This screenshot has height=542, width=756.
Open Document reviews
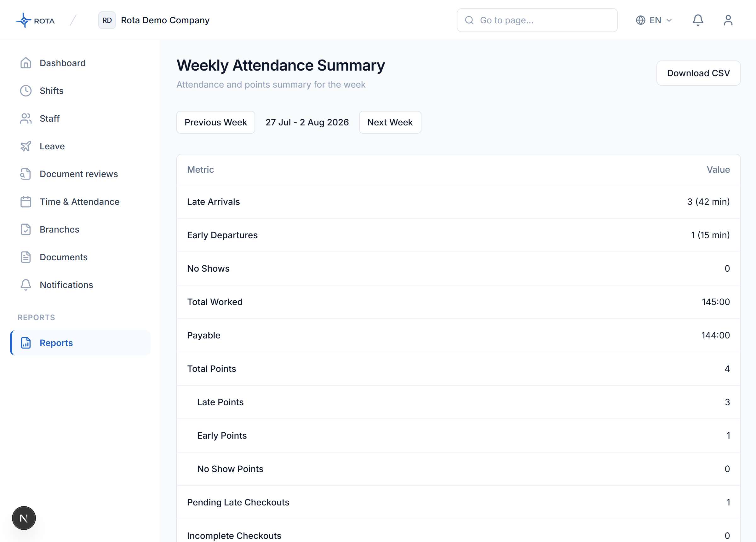point(80,174)
